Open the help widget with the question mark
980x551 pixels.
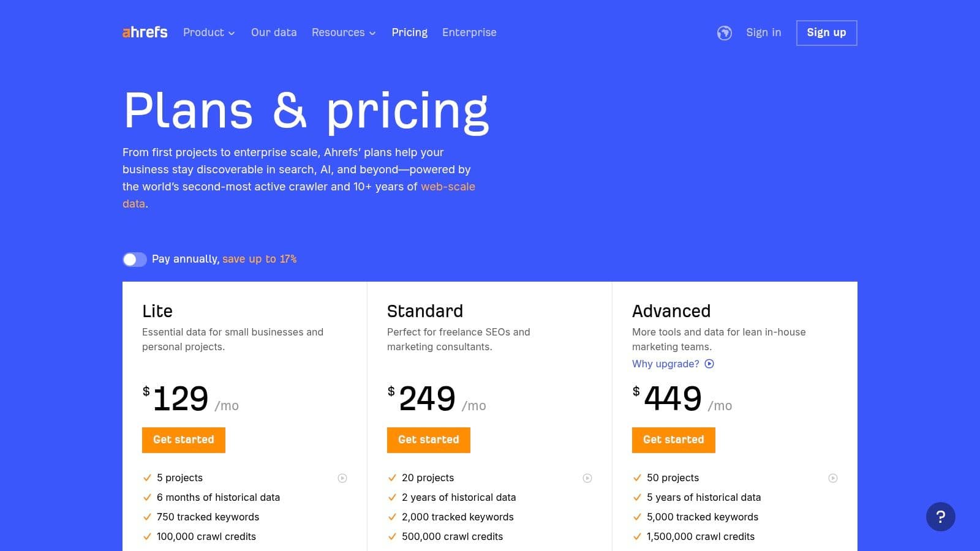(941, 517)
